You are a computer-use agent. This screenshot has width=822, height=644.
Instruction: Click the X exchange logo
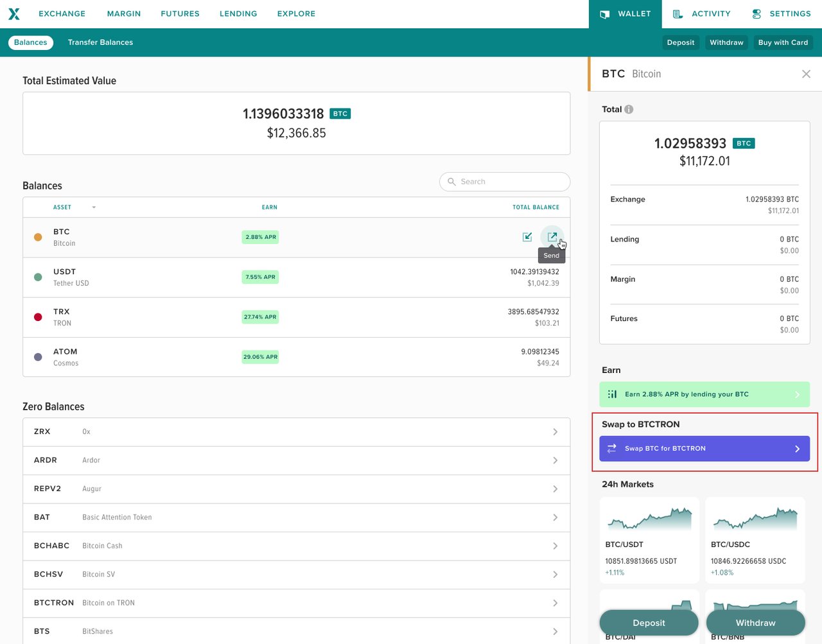coord(14,13)
